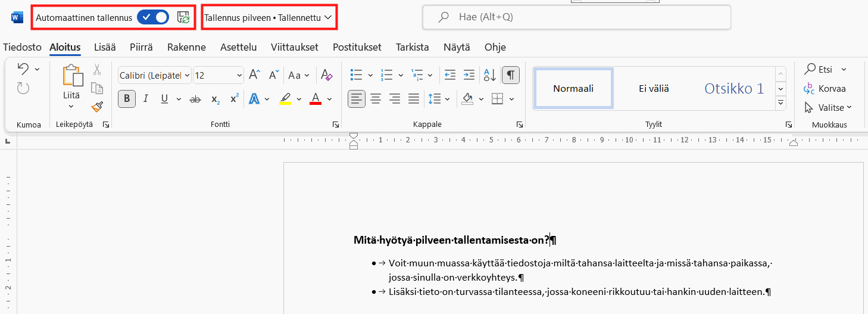Click the Cut scissors icon
This screenshot has height=314, width=868.
click(97, 69)
